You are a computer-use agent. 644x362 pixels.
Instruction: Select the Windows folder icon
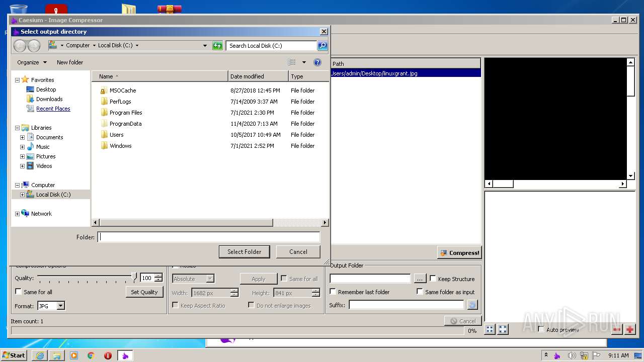(x=104, y=146)
